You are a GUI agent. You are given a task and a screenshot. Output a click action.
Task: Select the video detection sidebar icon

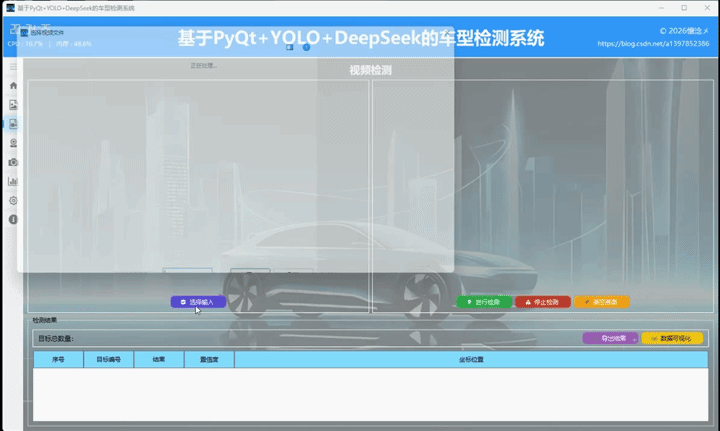[x=13, y=124]
